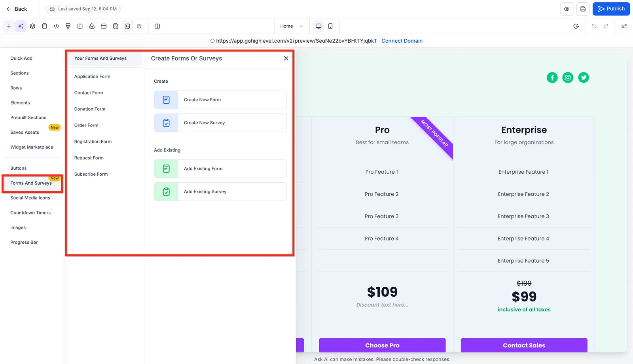Click Add Existing Form

[x=220, y=169]
